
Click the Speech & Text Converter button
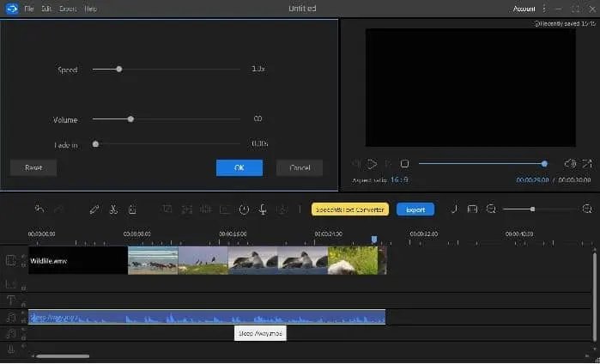350,209
